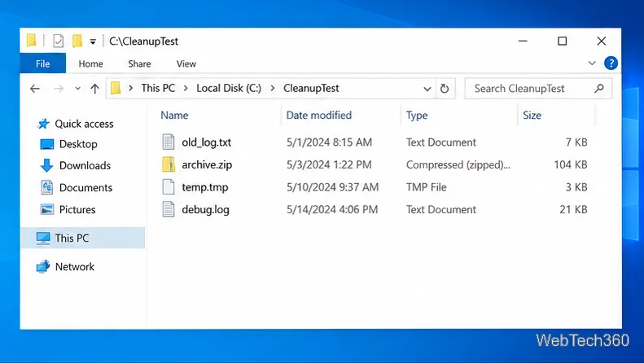Open the Help question mark icon
Screen dimensions: 644x363
(611, 63)
